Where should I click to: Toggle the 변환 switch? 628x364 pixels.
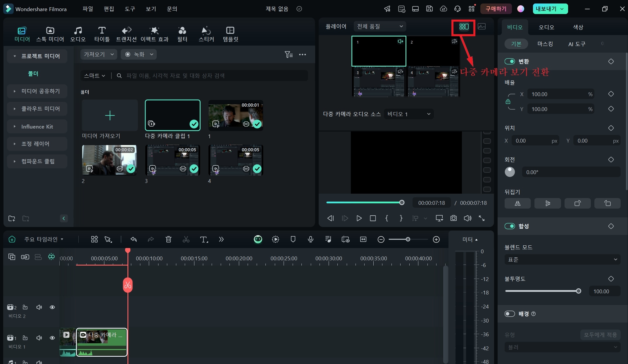tap(510, 61)
